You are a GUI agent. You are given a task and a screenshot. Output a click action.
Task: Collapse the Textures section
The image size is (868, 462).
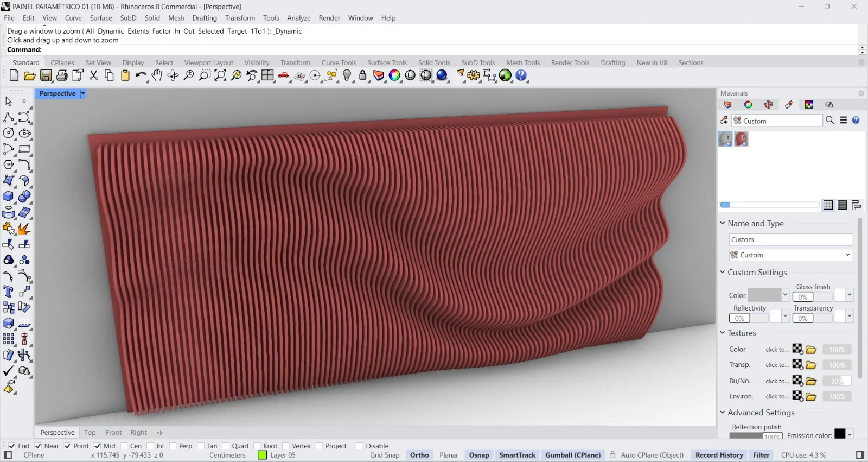point(723,333)
